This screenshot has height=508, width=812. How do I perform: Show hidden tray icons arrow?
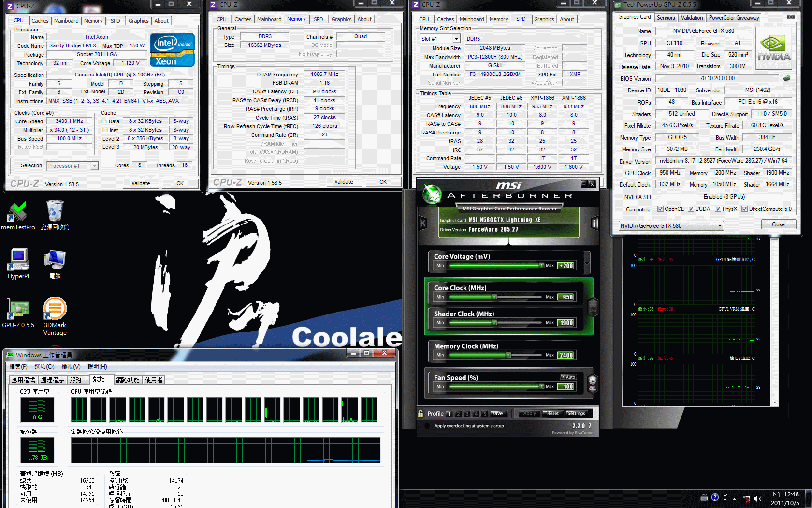(x=734, y=498)
